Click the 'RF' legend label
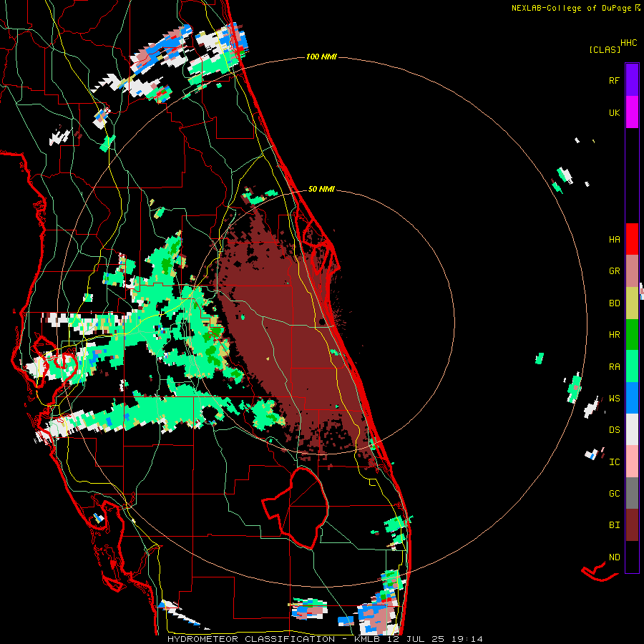The height and width of the screenshot is (644, 644). [x=614, y=81]
